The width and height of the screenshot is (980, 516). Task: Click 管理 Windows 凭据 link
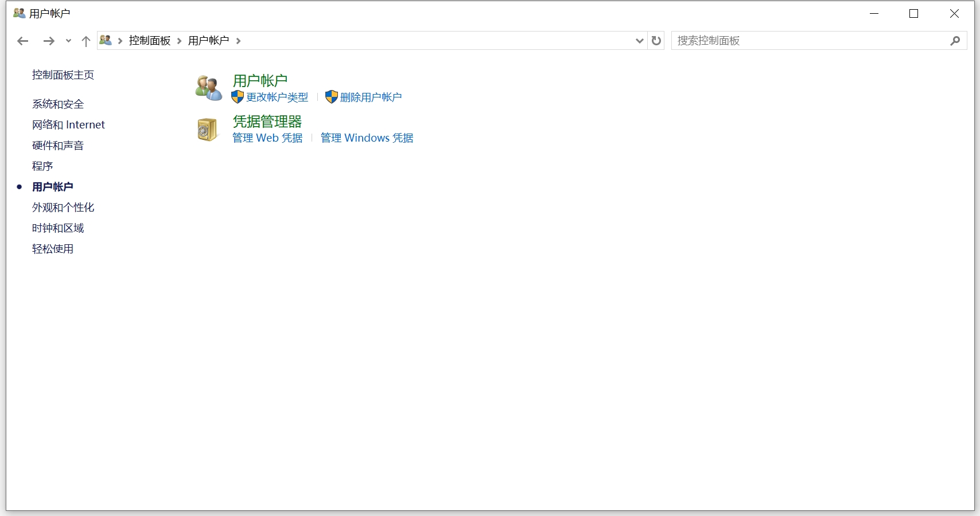(366, 138)
